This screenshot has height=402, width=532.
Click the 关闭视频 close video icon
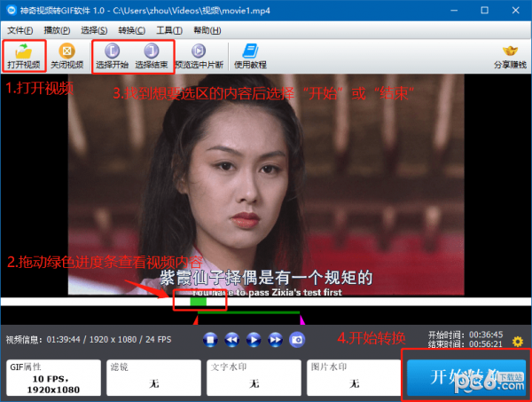coord(66,56)
